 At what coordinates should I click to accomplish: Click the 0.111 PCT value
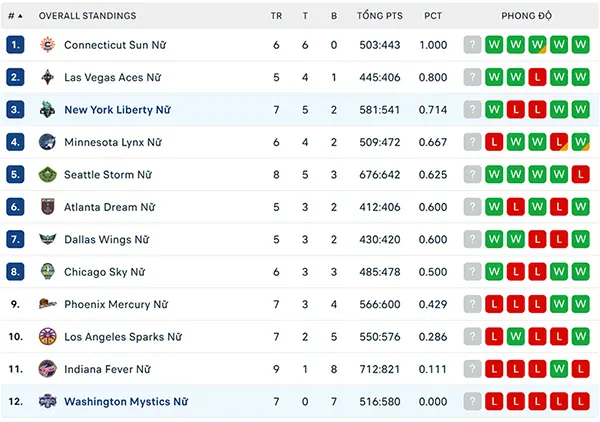point(433,369)
